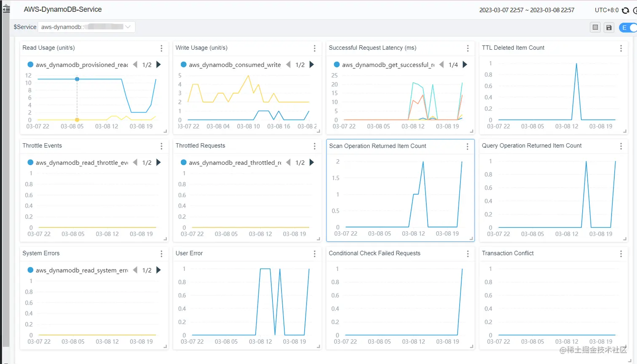The height and width of the screenshot is (364, 637).
Task: Open User Error panel three-dot menu
Action: 315,254
